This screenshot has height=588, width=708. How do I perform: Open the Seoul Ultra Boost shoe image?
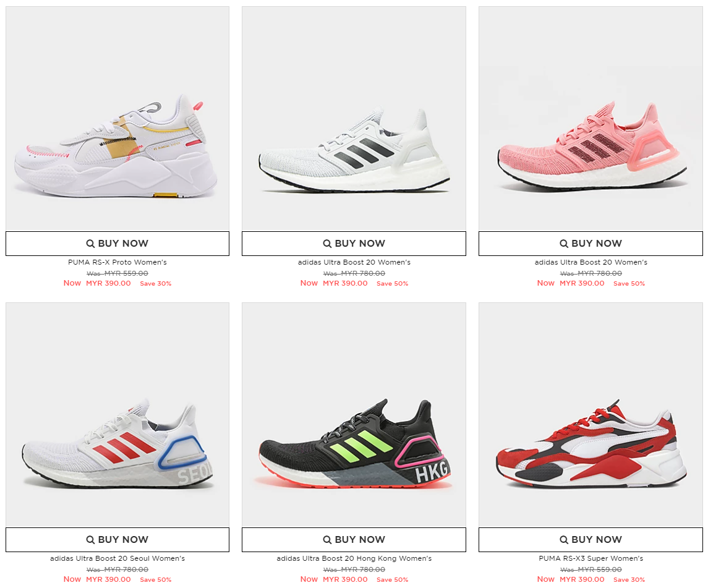[x=117, y=415]
